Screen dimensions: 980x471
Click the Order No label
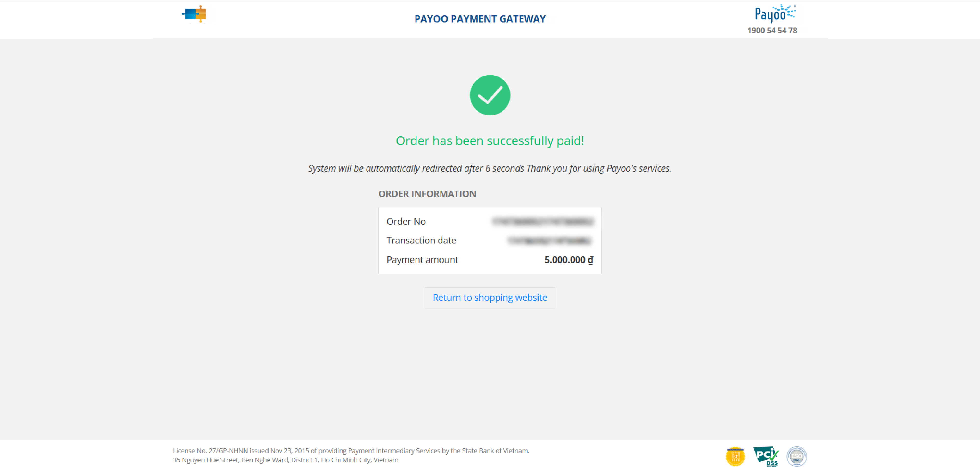click(x=406, y=221)
